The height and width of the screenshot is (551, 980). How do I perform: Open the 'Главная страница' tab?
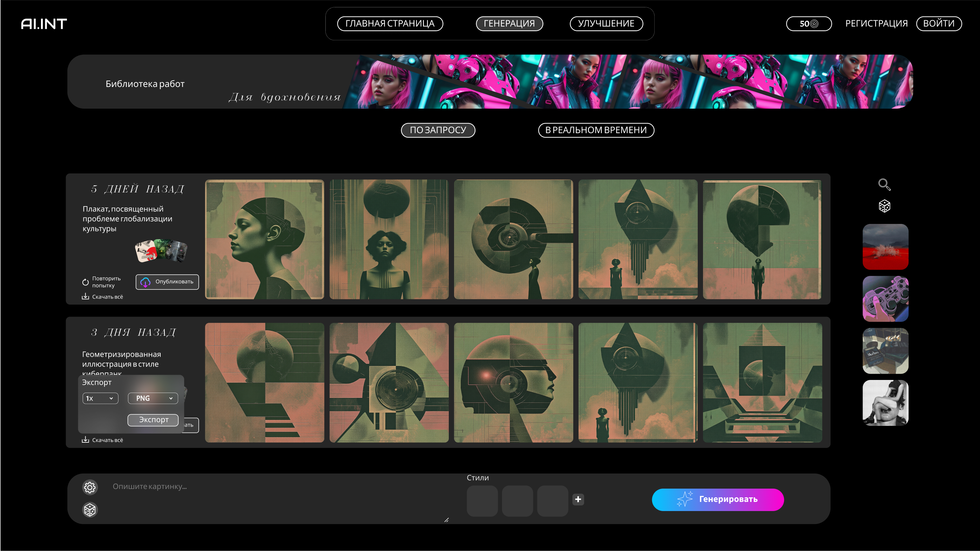tap(390, 23)
